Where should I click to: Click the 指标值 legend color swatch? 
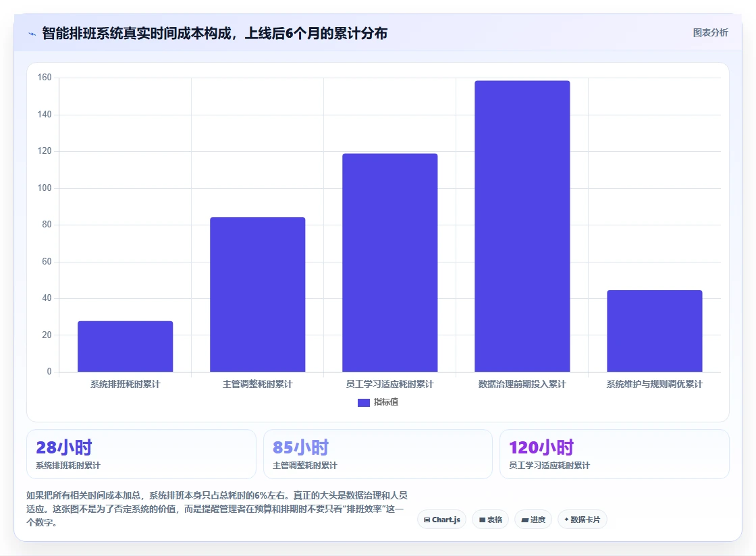pos(364,403)
